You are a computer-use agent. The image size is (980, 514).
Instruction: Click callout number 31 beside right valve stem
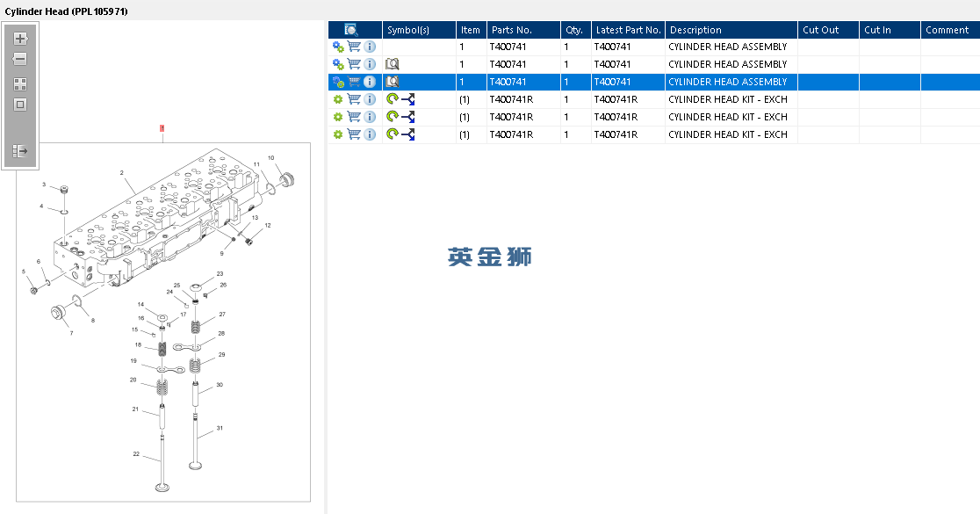[x=220, y=429]
